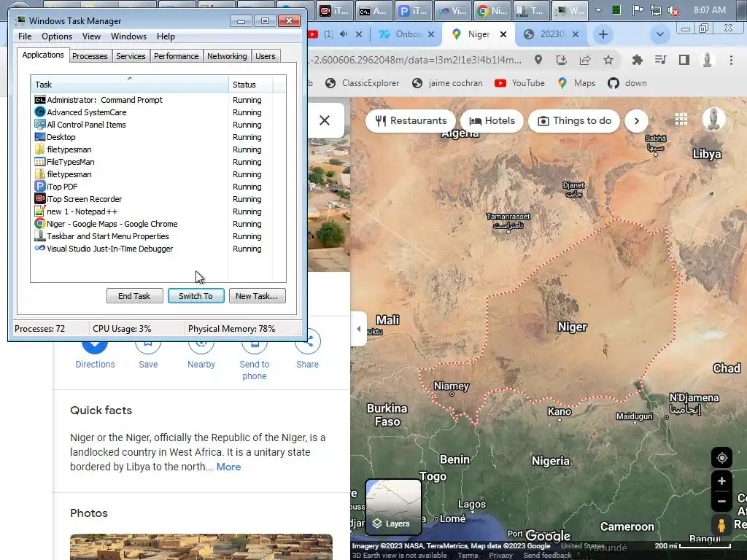Image resolution: width=747 pixels, height=560 pixels.
Task: Sort by the Task column header
Action: coord(130,85)
